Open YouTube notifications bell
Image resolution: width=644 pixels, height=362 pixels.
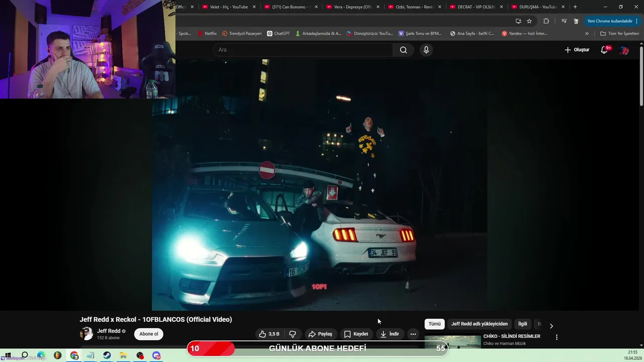tap(605, 50)
